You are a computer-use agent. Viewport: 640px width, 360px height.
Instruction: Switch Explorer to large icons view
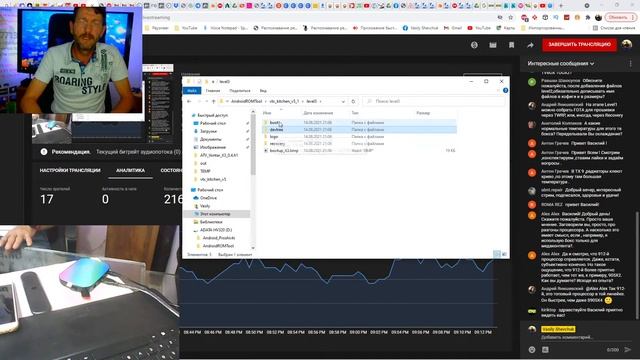[504, 254]
